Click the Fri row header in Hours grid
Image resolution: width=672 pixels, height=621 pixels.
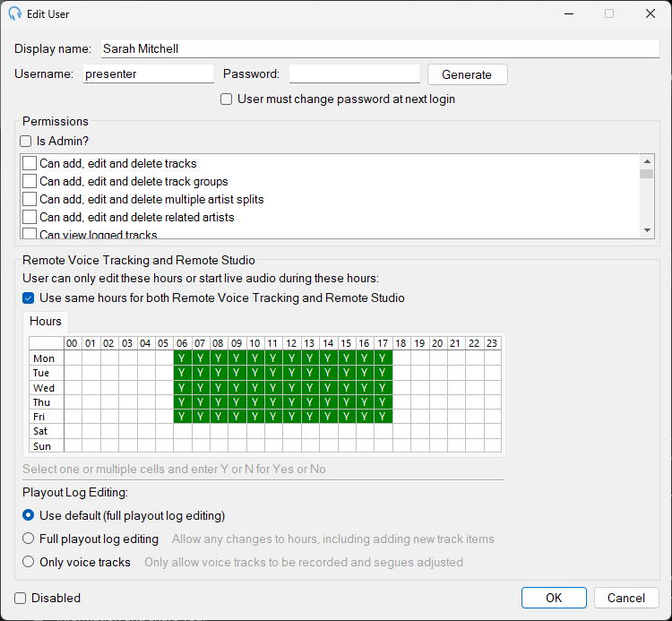[x=47, y=417]
